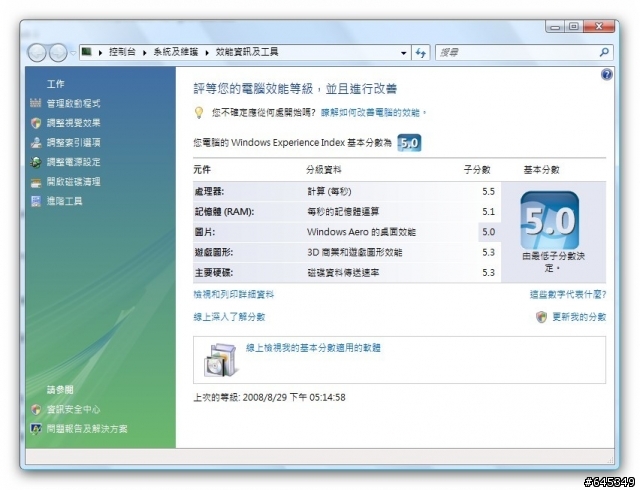
Task: Open 線上深入了解分數 link
Action: click(229, 317)
